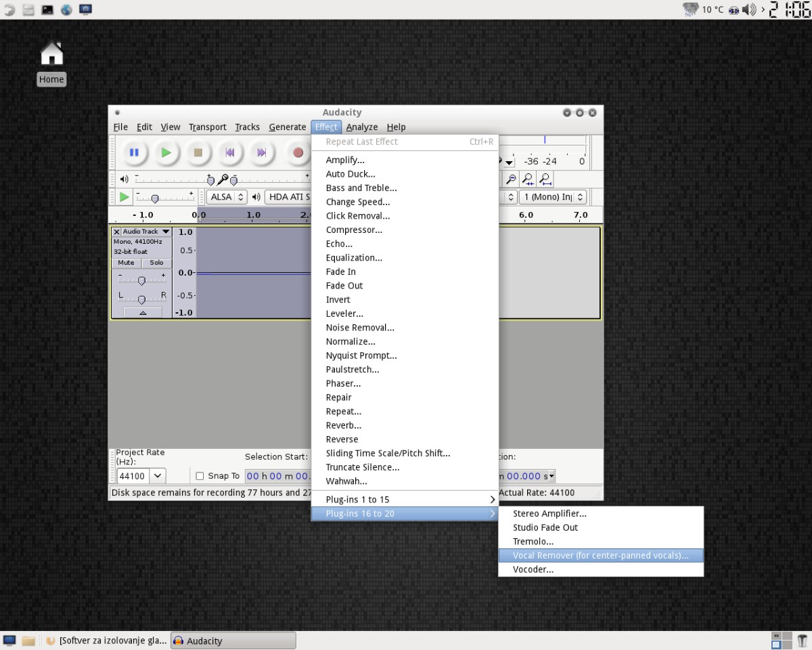This screenshot has height=650, width=812.
Task: Open the Home folder desktop icon
Action: tap(51, 62)
